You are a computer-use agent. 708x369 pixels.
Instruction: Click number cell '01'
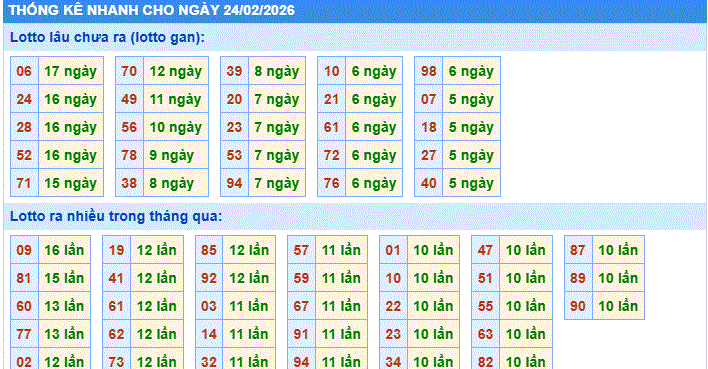tap(393, 250)
